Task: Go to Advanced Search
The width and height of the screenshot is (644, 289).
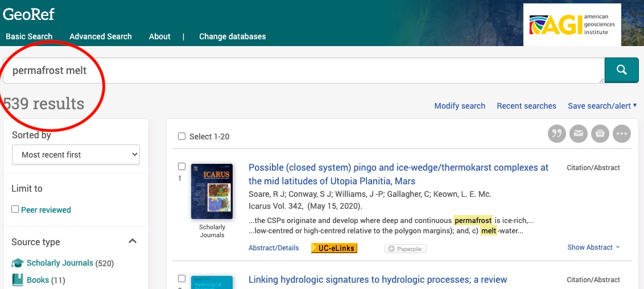Action: (101, 36)
